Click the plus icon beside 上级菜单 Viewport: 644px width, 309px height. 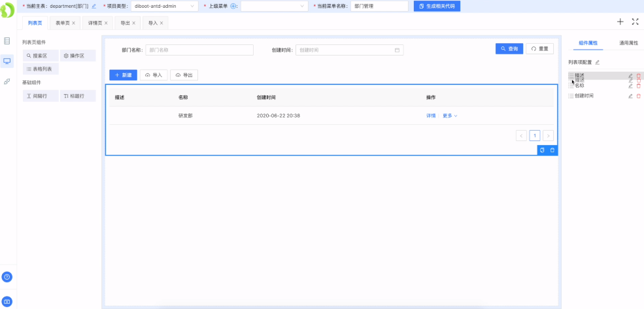[234, 6]
